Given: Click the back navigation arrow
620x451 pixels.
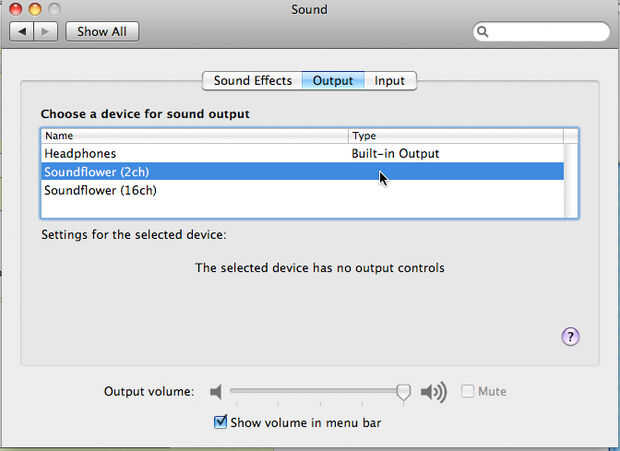Looking at the screenshot, I should tap(25, 31).
